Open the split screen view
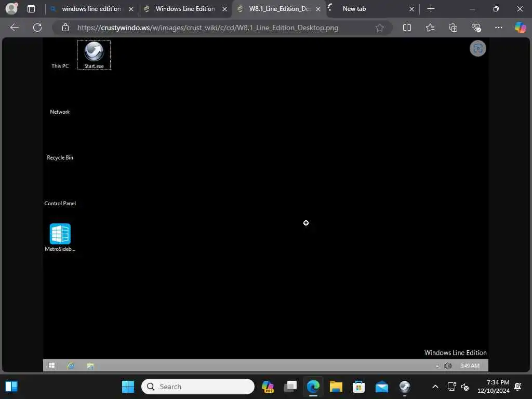This screenshot has height=399, width=532. (407, 28)
